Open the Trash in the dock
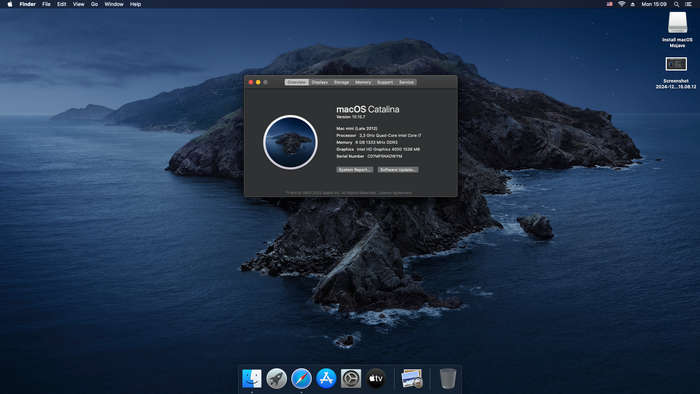The width and height of the screenshot is (700, 394). 447,378
